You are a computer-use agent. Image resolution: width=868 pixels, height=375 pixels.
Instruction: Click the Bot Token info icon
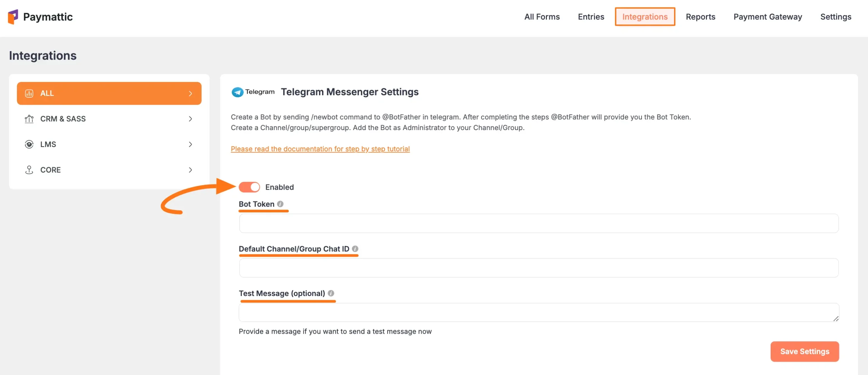(x=280, y=204)
